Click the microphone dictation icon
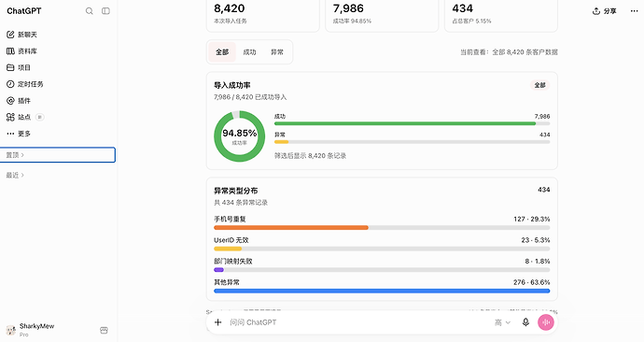This screenshot has width=644, height=342. (525, 322)
